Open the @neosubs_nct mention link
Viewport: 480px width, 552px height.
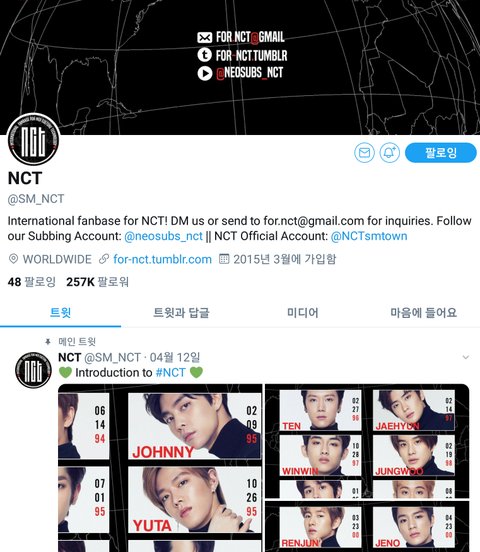(163, 236)
